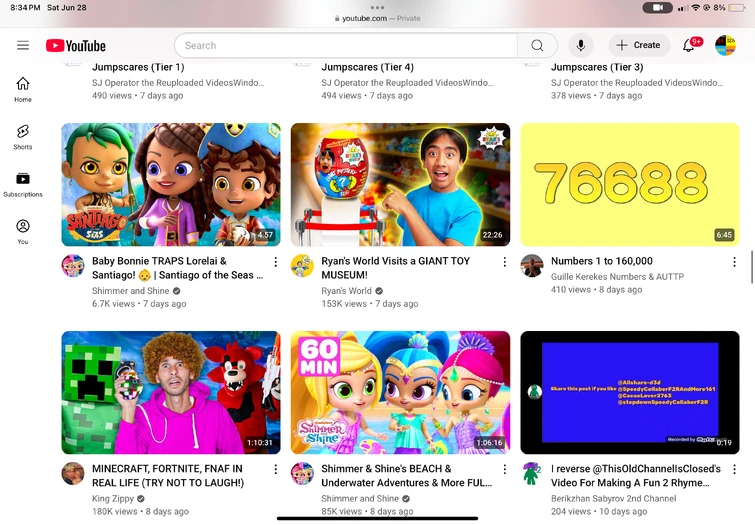Open options menu for Shimmer & Shine's BEACH video
The image size is (755, 525).
click(x=505, y=469)
